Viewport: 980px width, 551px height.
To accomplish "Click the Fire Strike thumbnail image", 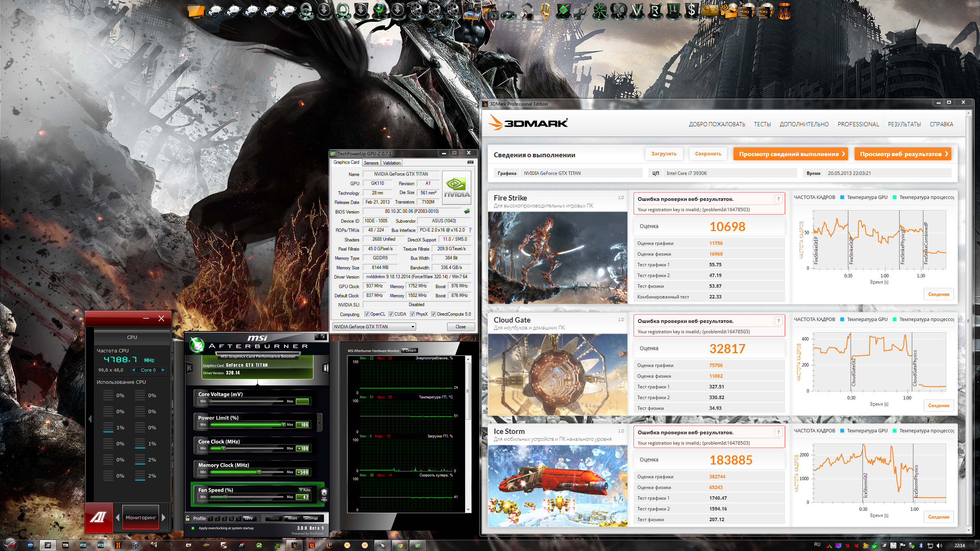I will (557, 258).
